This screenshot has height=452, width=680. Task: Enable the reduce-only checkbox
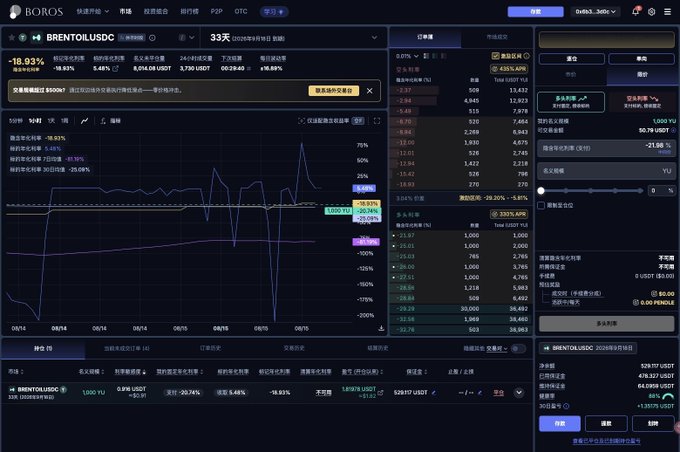[x=541, y=205]
